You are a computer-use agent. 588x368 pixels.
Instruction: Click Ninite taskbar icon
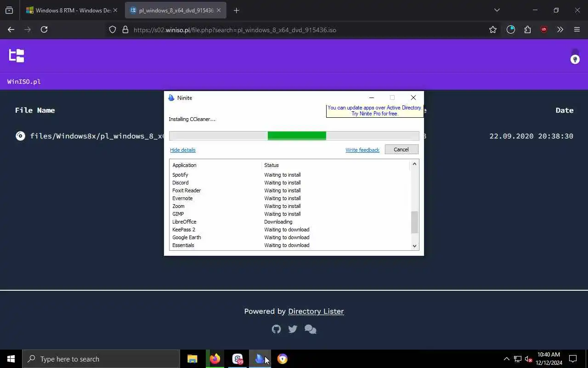click(x=260, y=359)
